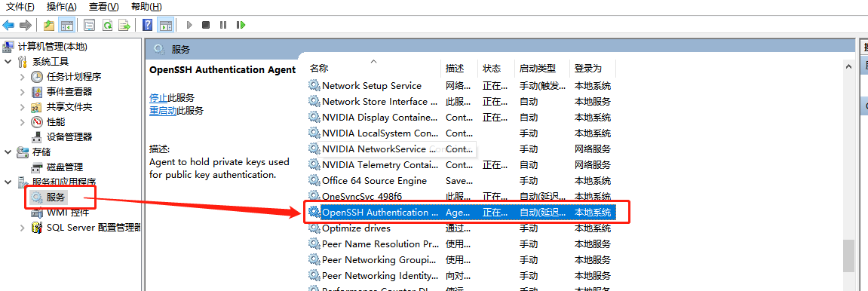Click the 重启动 link to restart the service
The image size is (868, 291).
[x=163, y=110]
